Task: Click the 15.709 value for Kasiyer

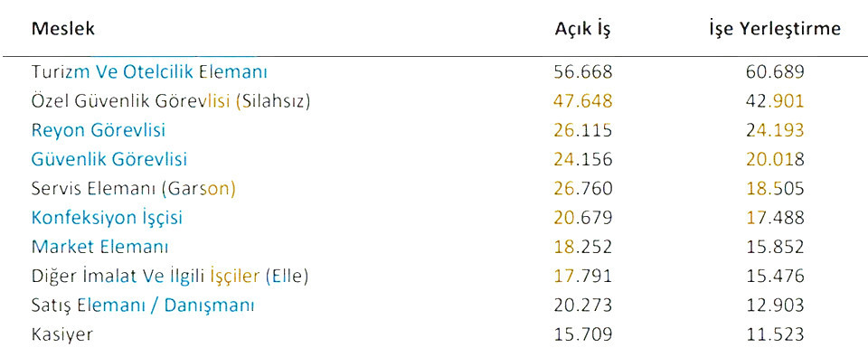Action: [x=583, y=335]
